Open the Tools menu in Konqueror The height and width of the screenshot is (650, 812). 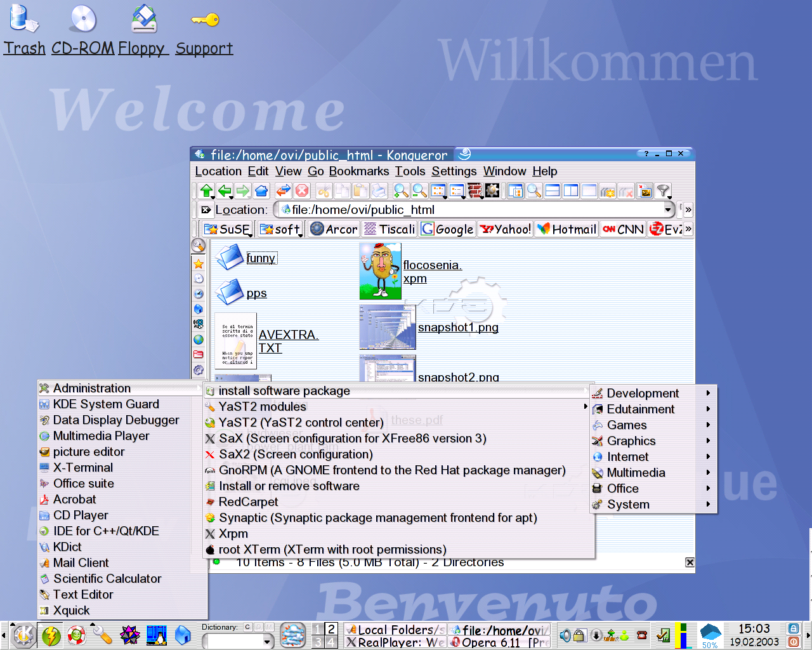click(410, 171)
